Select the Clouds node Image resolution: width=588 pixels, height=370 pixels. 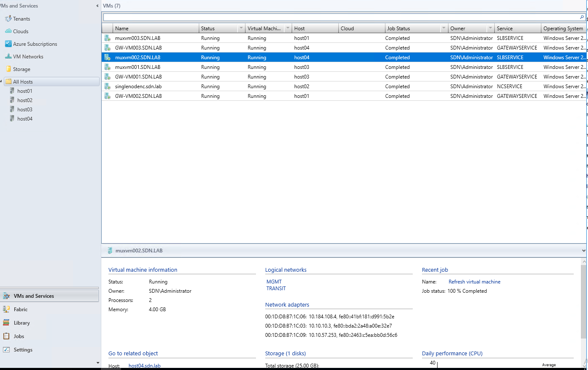pyautogui.click(x=21, y=31)
